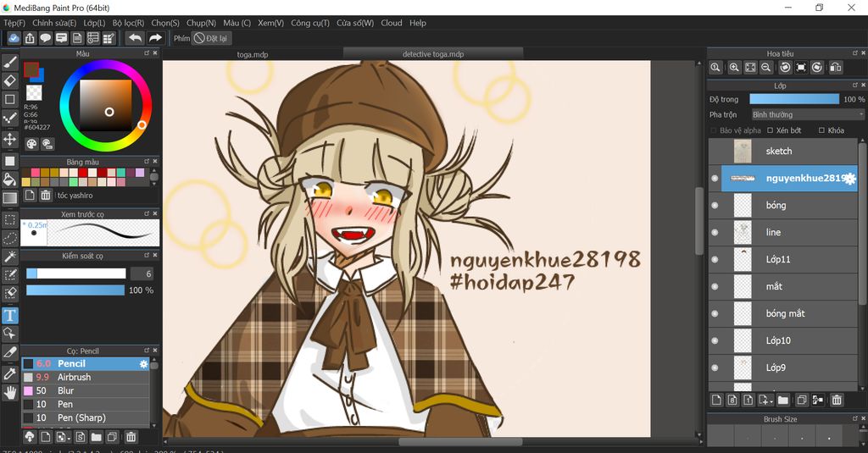Select the Magic Wand tool
Screen dimensions: 868x453
pos(10,257)
